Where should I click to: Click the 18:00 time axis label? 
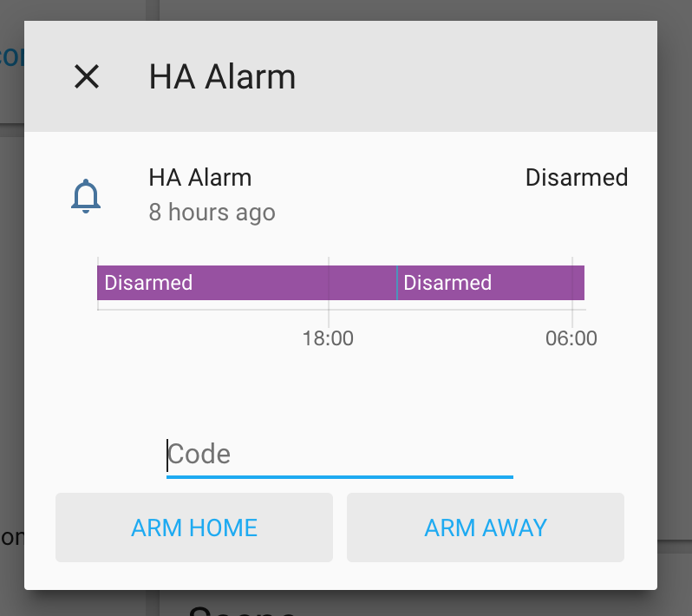tap(328, 338)
